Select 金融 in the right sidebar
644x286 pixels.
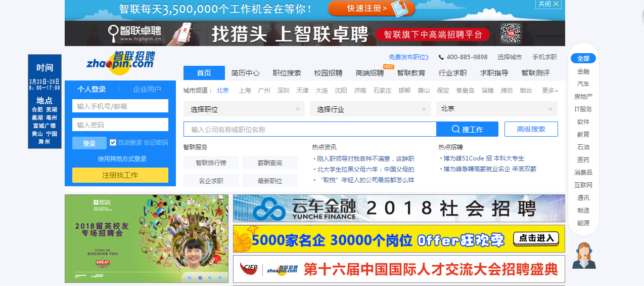click(583, 71)
